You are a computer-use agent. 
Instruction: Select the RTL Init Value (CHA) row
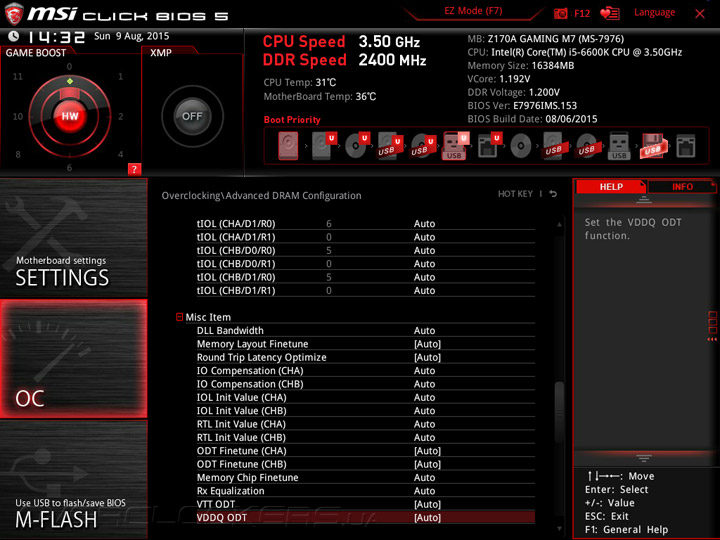(366, 424)
